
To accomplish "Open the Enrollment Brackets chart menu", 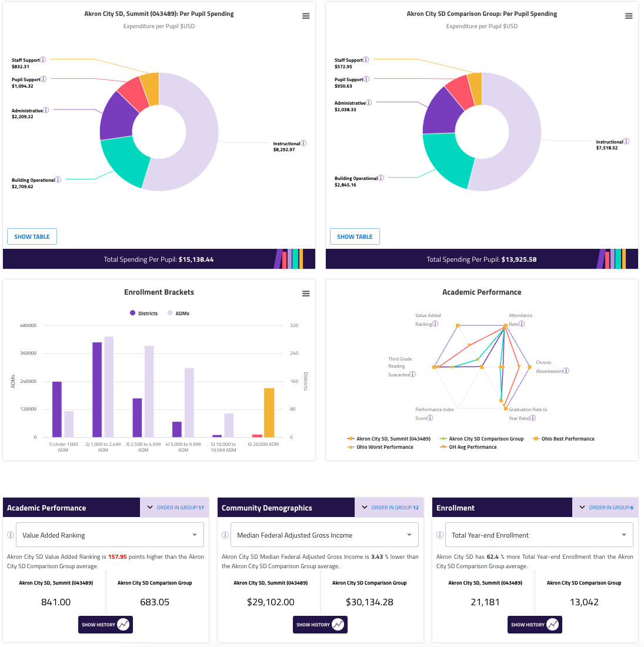I will [306, 294].
